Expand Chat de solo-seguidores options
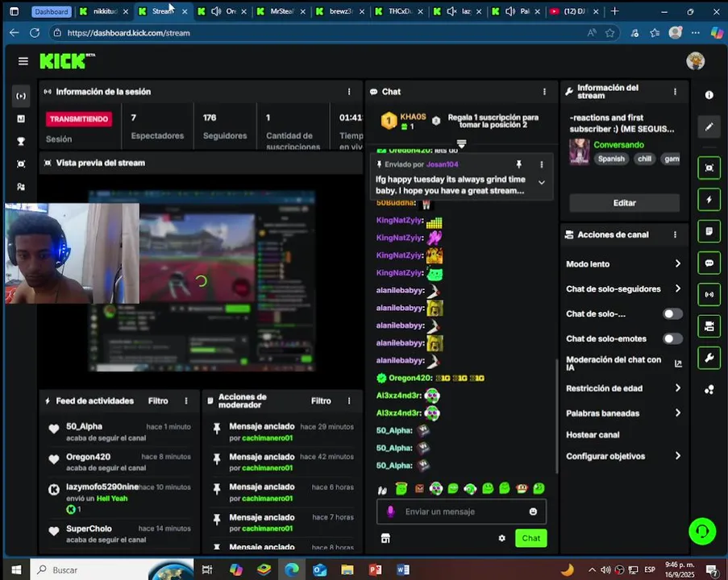Image resolution: width=728 pixels, height=580 pixels. (677, 288)
